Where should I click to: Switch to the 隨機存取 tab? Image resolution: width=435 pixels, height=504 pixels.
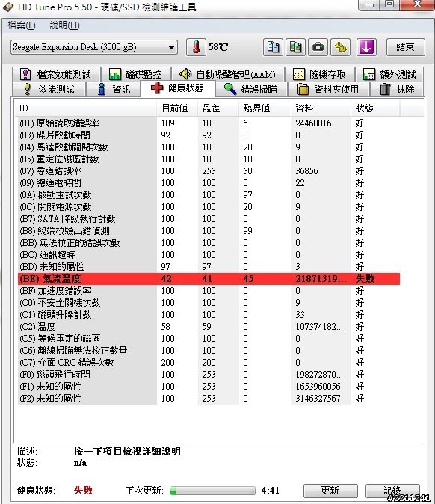coord(320,74)
